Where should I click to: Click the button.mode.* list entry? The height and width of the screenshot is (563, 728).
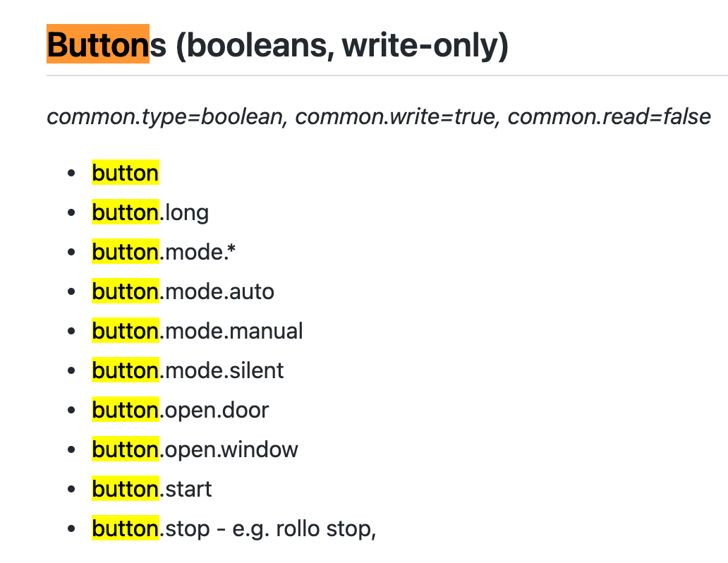pos(164,252)
